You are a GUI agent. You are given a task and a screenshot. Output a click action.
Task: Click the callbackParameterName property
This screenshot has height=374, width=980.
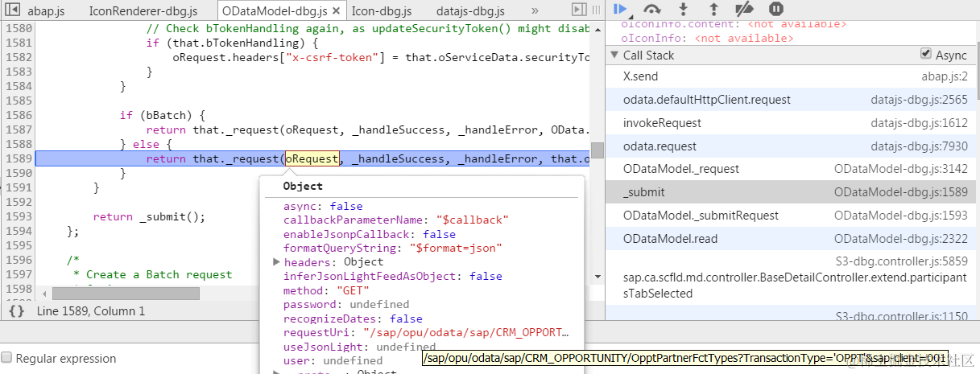pyautogui.click(x=396, y=220)
